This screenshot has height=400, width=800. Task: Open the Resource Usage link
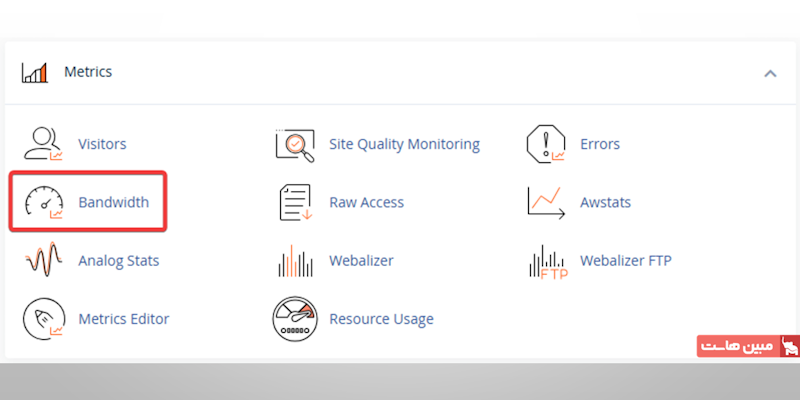point(381,319)
